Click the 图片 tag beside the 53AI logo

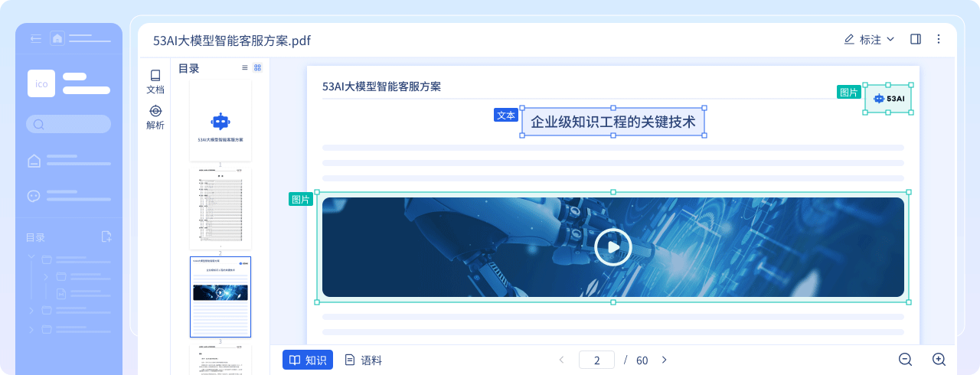tap(849, 92)
